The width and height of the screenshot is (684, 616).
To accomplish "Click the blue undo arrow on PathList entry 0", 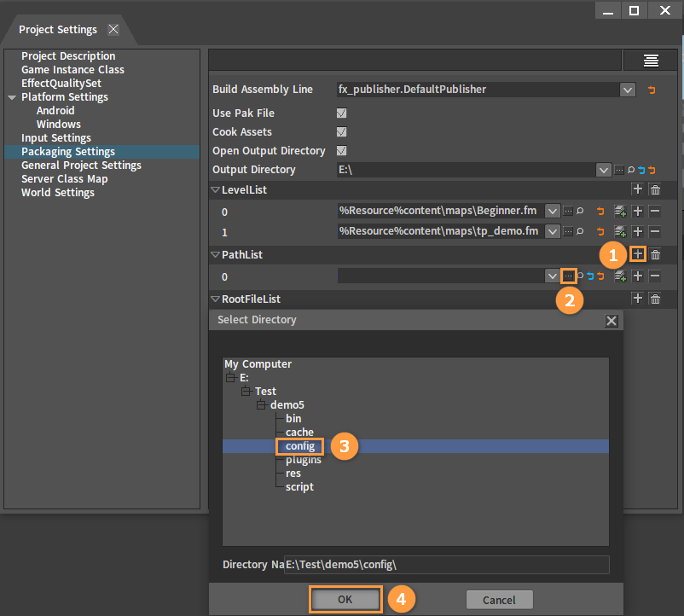I will (x=591, y=276).
